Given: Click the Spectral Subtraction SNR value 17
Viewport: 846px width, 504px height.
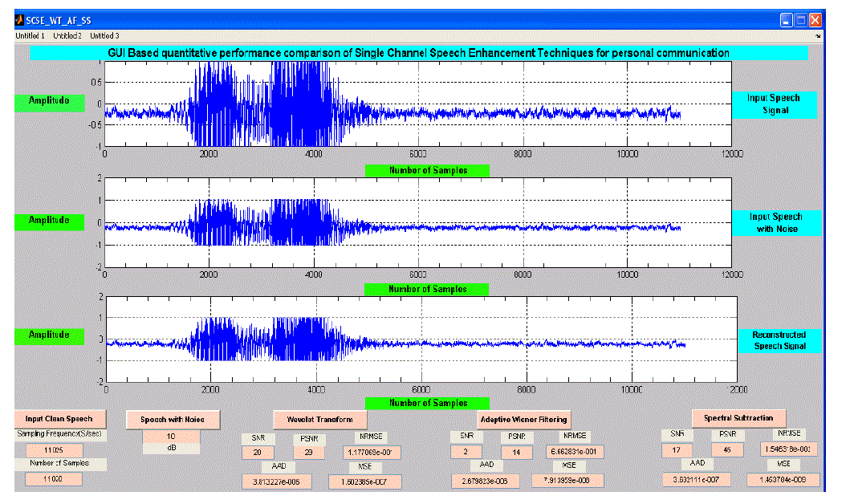Looking at the screenshot, I should coord(677,449).
